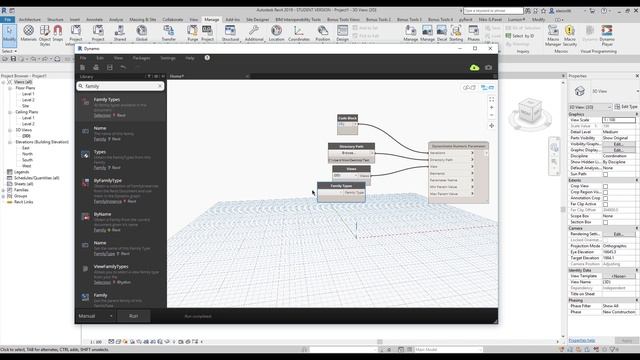This screenshot has width=640, height=360.
Task: Clear the Dynamo library search text
Action: click(x=160, y=86)
